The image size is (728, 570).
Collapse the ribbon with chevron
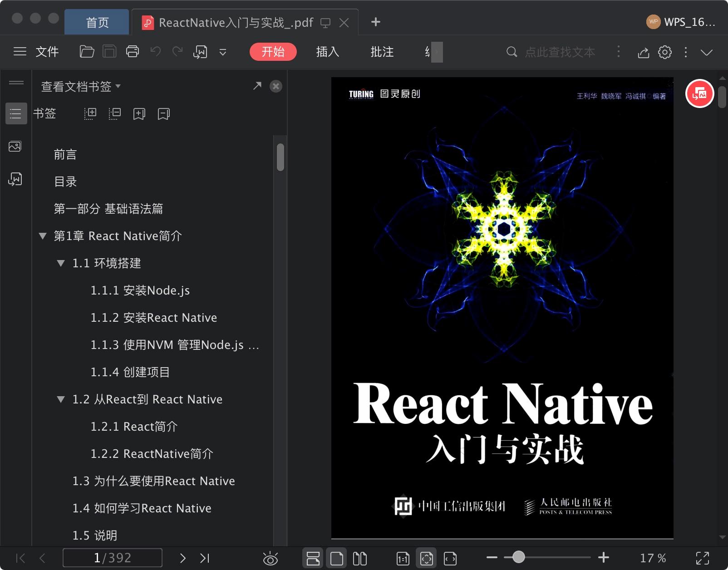[x=706, y=52]
